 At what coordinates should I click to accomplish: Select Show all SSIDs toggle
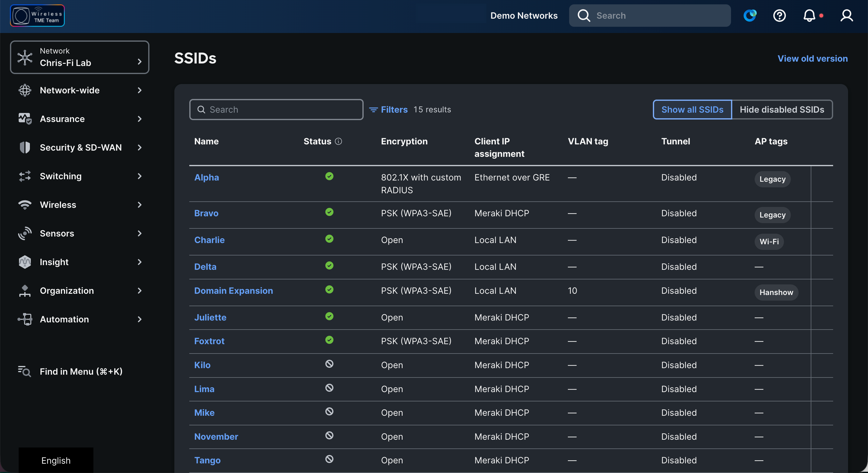tap(692, 110)
